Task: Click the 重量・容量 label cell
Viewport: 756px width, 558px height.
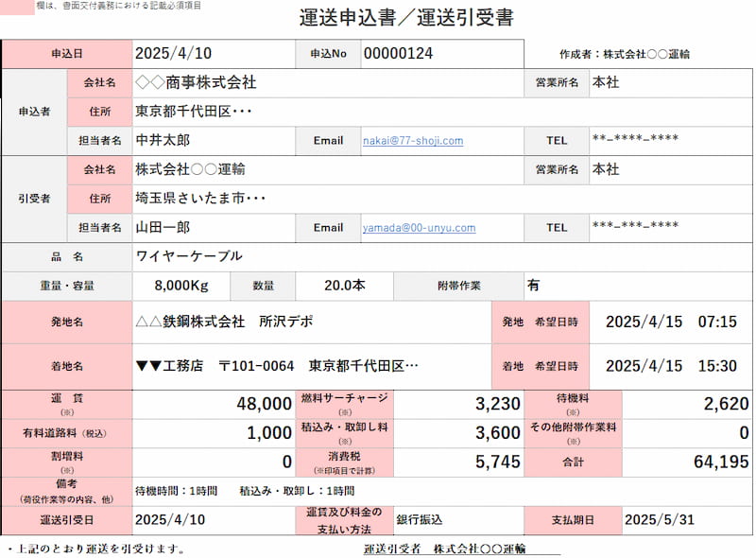Action: click(x=67, y=286)
